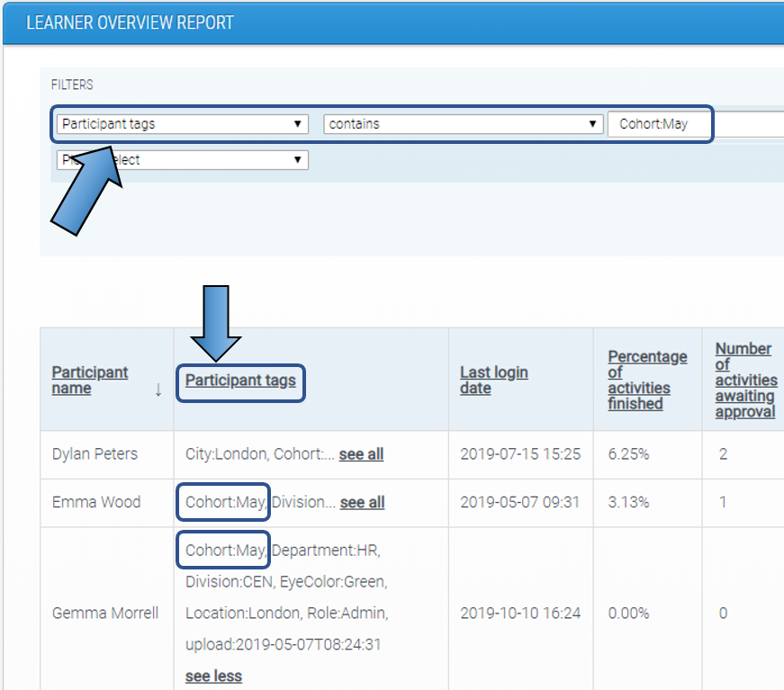Viewport: 784px width, 690px height.
Task: Click the LEARNER OVERVIEW REPORT title bar
Action: click(129, 22)
